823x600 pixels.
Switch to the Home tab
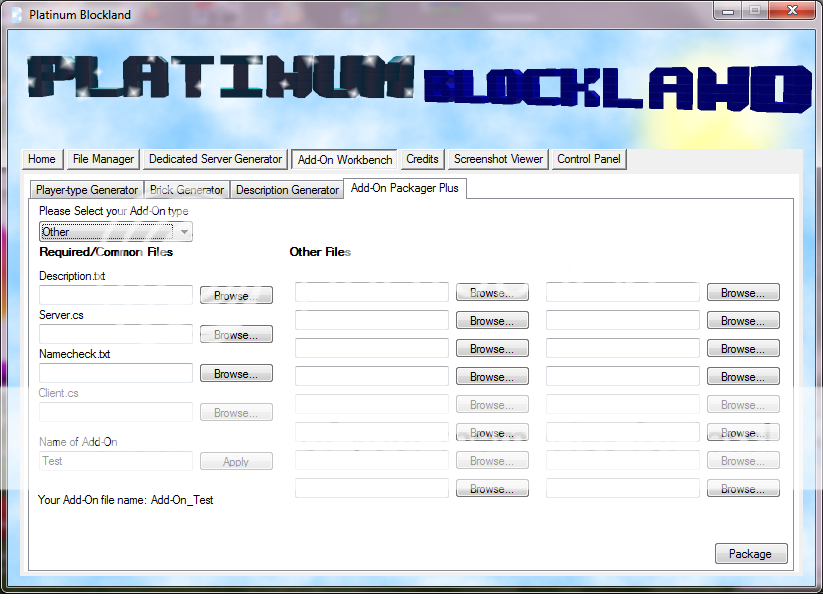tap(42, 159)
